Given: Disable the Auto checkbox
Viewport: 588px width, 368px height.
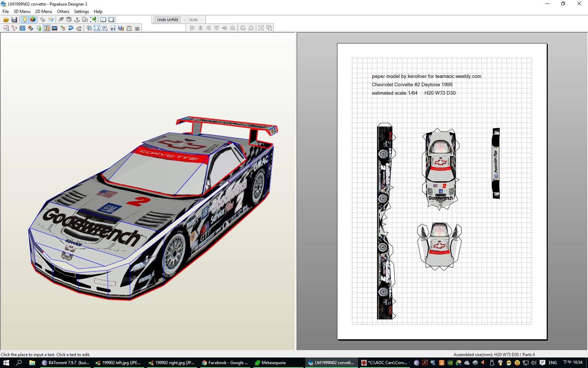Looking at the screenshot, I should (186, 20).
